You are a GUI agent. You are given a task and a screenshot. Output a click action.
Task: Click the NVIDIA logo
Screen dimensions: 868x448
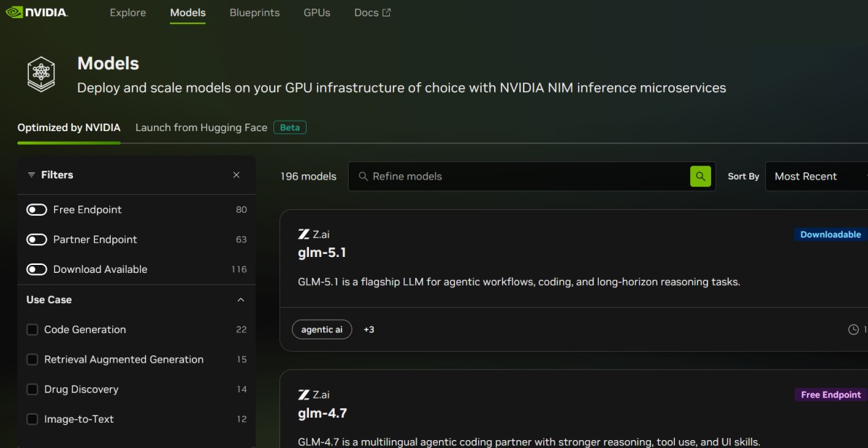tap(36, 12)
